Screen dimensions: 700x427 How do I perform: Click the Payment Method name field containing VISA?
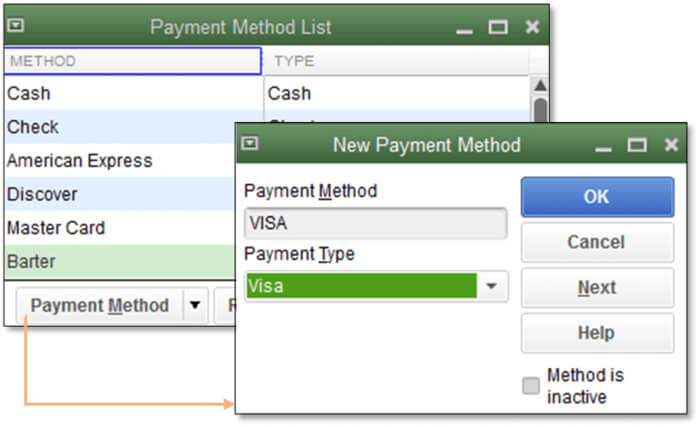(375, 223)
